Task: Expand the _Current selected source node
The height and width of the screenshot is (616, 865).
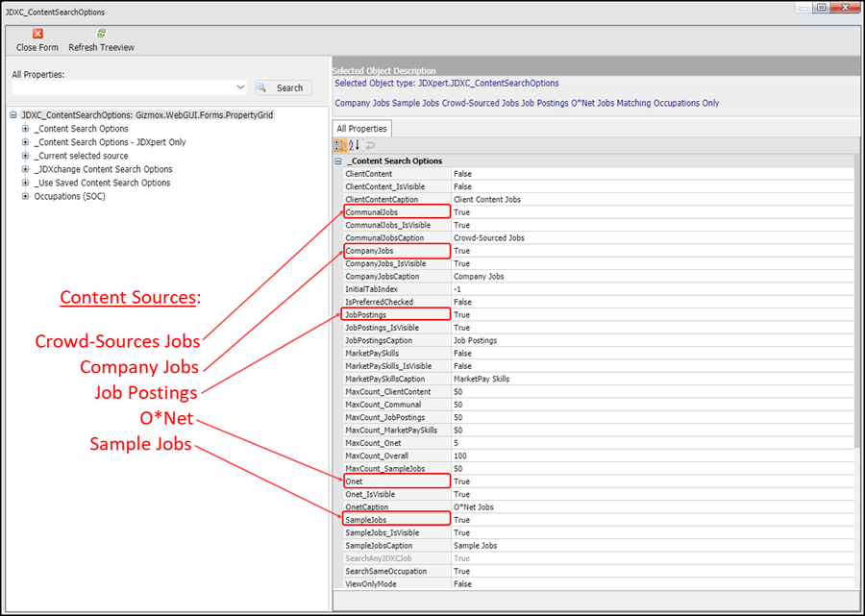Action: 25,156
